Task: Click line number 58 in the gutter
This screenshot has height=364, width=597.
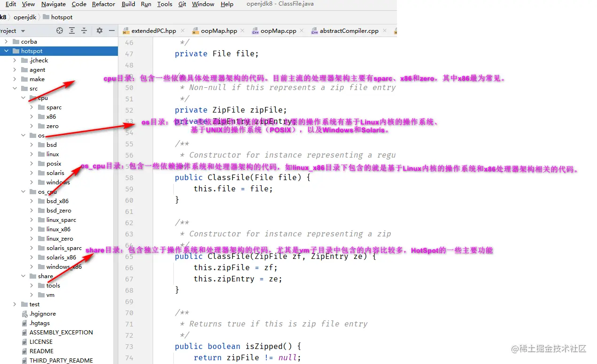Action: click(129, 178)
